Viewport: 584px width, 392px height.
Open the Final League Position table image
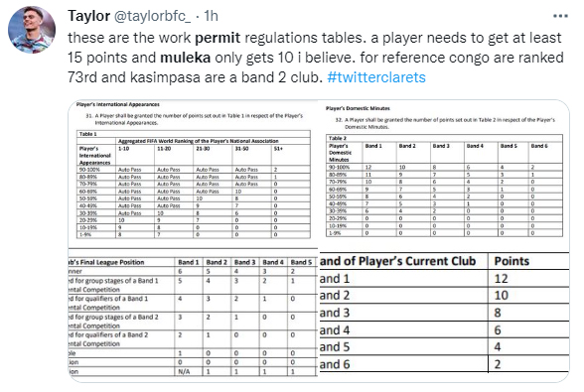pos(193,315)
